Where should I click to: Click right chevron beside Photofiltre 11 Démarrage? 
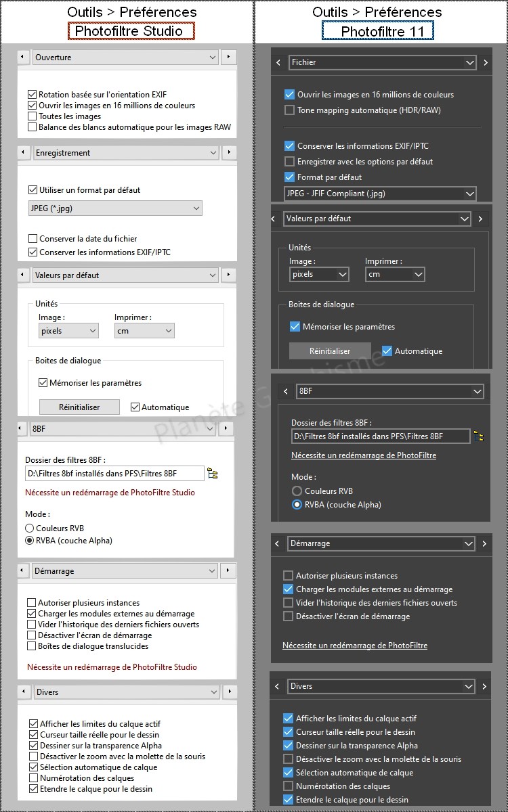pyautogui.click(x=484, y=543)
